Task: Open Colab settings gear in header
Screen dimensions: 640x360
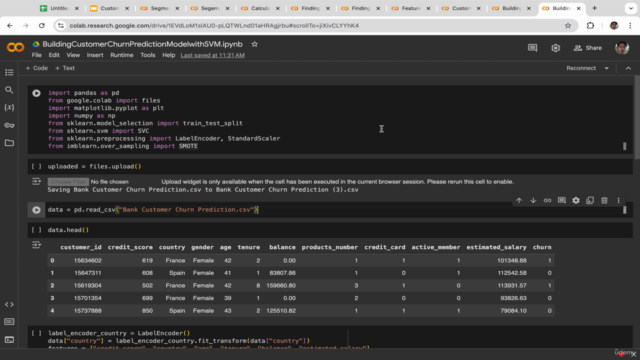Action: tap(555, 48)
